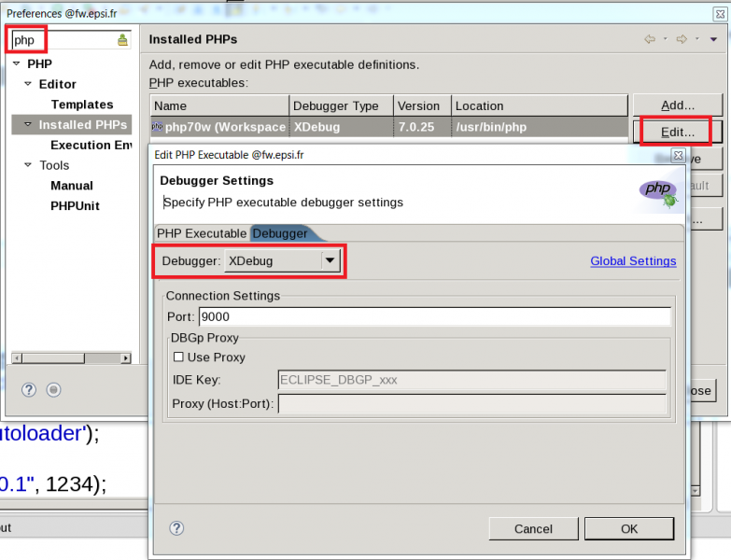Open the Global Settings link
731x560 pixels.
pyautogui.click(x=633, y=261)
